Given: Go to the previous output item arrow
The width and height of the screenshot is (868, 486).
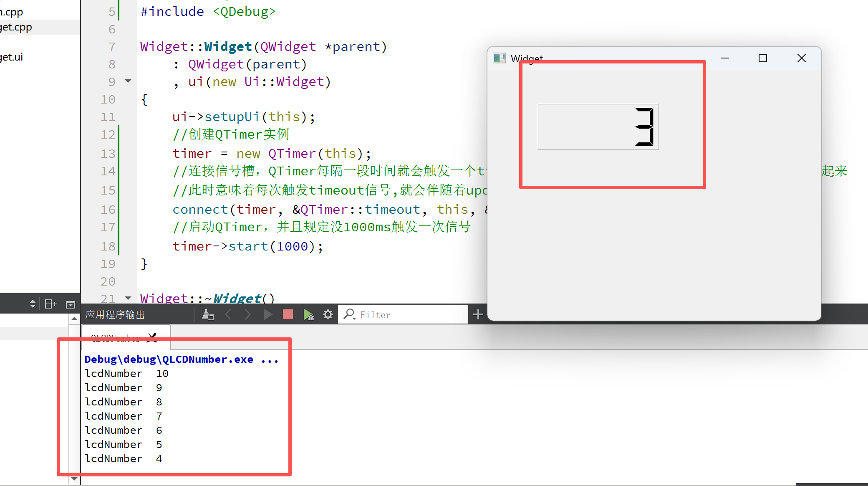Looking at the screenshot, I should 228,314.
